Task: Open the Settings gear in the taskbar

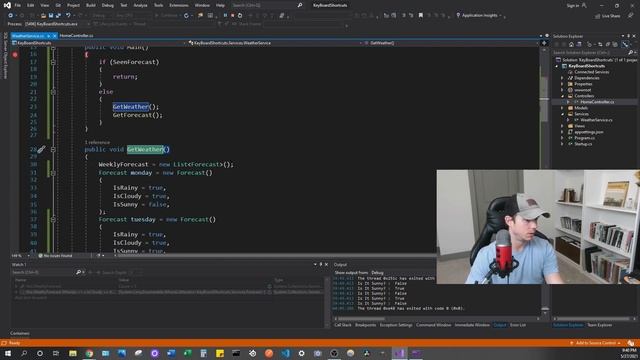Action: [x=301, y=353]
